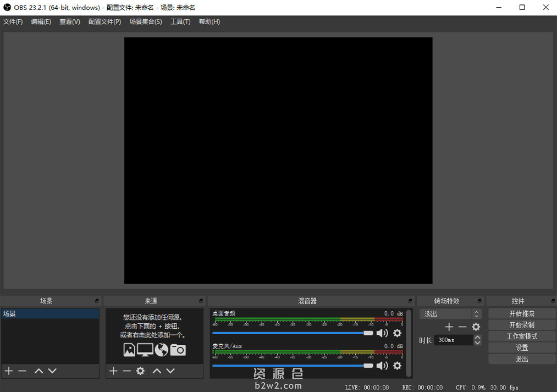Undock the 混音器 panel
The height and width of the screenshot is (392, 557).
point(410,301)
